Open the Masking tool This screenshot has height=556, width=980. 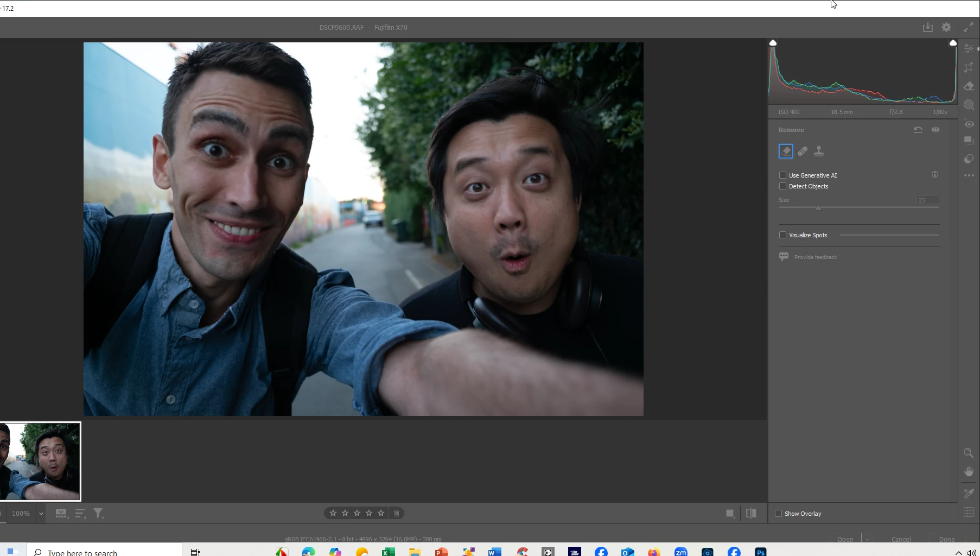(969, 104)
